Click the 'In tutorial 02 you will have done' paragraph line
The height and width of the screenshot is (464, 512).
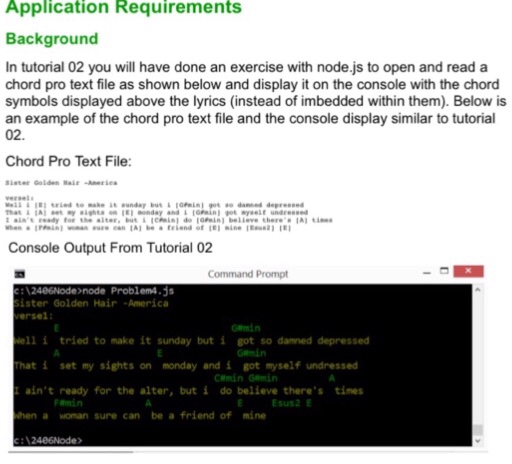[x=246, y=68]
